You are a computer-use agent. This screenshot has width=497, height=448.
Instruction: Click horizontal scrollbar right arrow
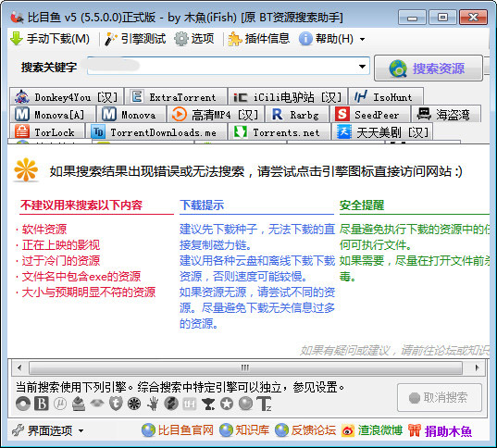pyautogui.click(x=477, y=367)
